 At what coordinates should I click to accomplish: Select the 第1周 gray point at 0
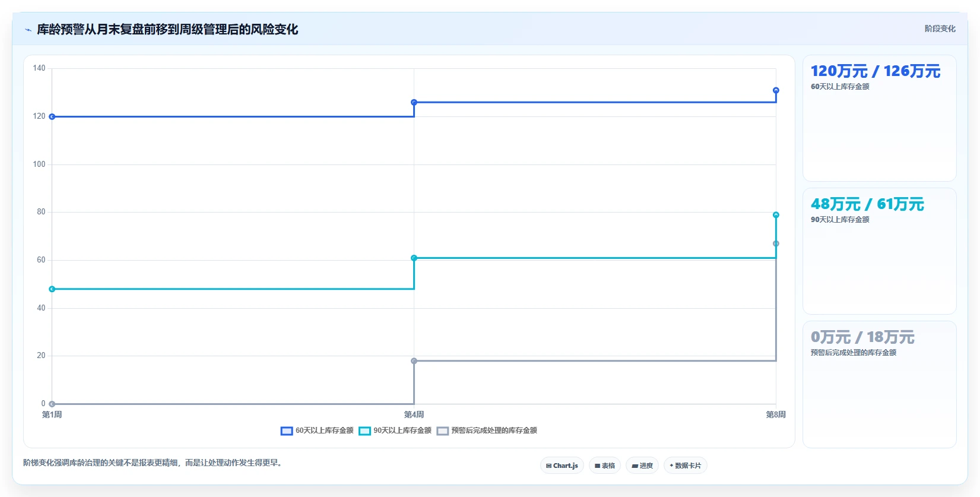click(52, 404)
